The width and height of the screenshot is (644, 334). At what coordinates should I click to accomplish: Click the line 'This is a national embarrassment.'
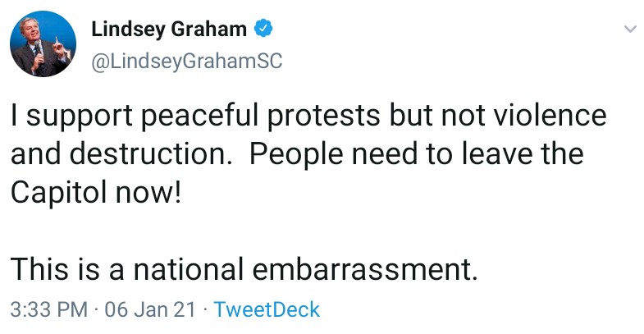click(244, 269)
